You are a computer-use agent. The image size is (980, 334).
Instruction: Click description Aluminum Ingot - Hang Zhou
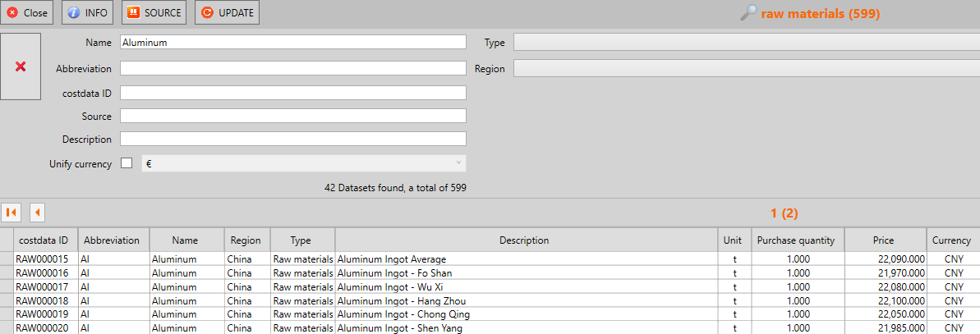coord(401,301)
